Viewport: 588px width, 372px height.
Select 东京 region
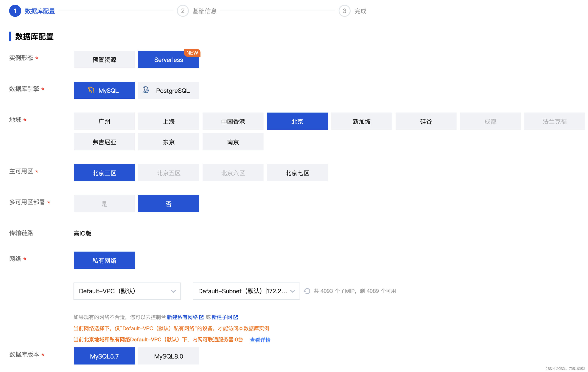169,142
